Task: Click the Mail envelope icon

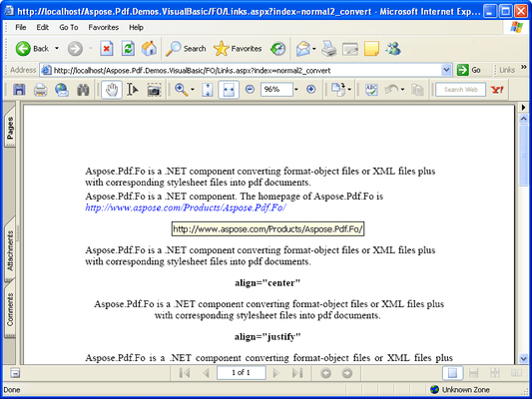Action: tap(303, 49)
